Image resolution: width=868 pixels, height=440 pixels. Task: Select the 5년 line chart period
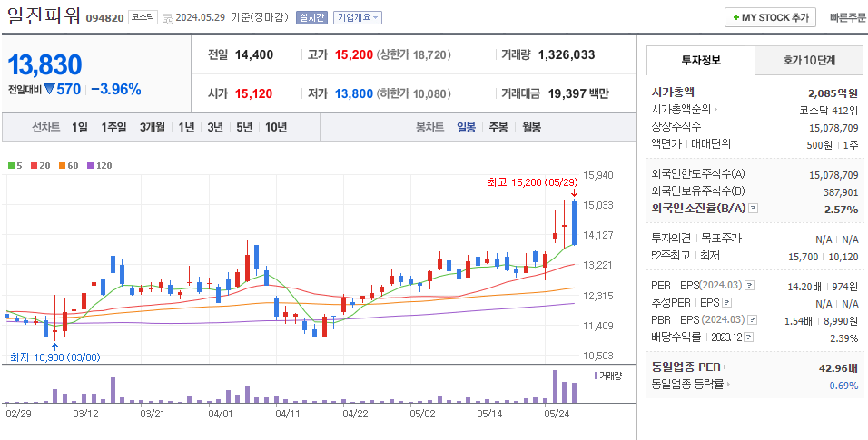244,127
